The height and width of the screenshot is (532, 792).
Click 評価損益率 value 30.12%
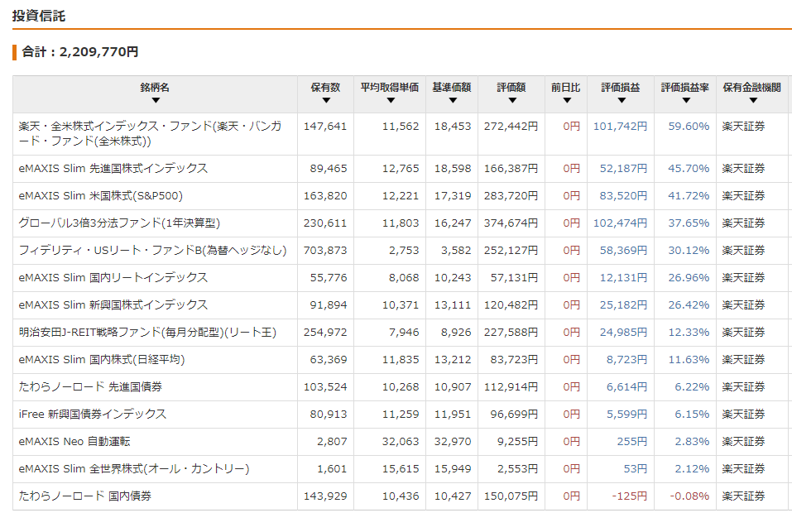[x=689, y=250]
